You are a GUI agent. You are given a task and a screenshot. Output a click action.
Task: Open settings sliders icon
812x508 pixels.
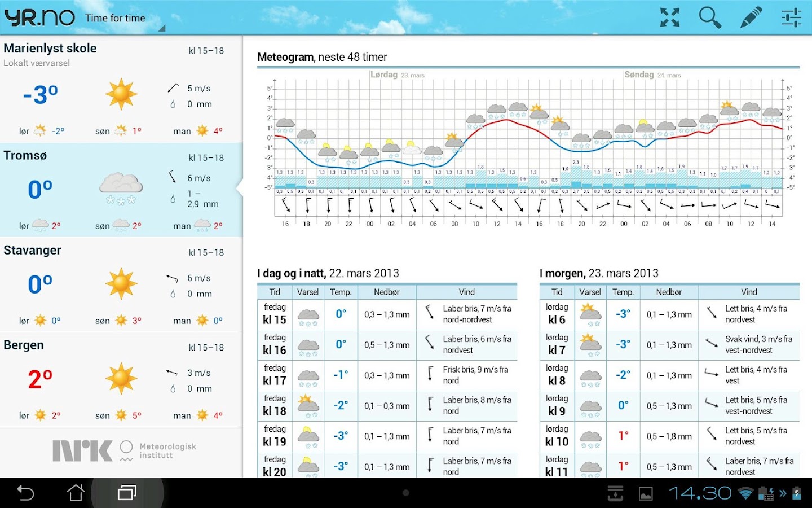(x=791, y=17)
